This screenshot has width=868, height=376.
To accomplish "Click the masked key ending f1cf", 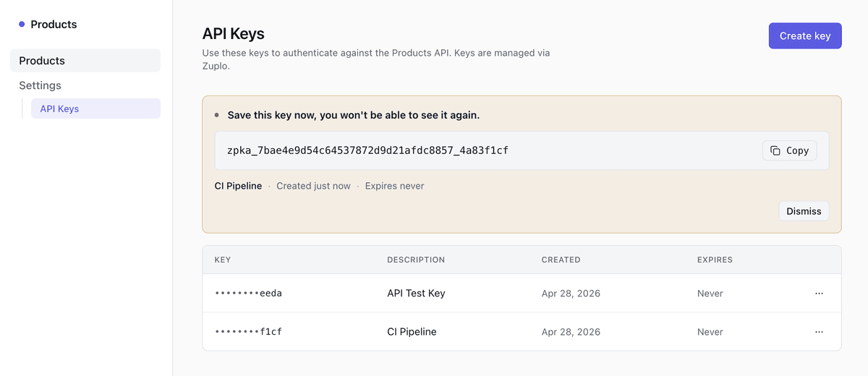I will point(248,332).
